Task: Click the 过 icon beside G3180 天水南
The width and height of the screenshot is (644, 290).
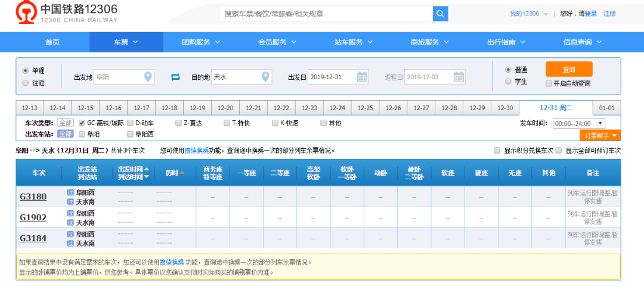Action: click(x=70, y=201)
